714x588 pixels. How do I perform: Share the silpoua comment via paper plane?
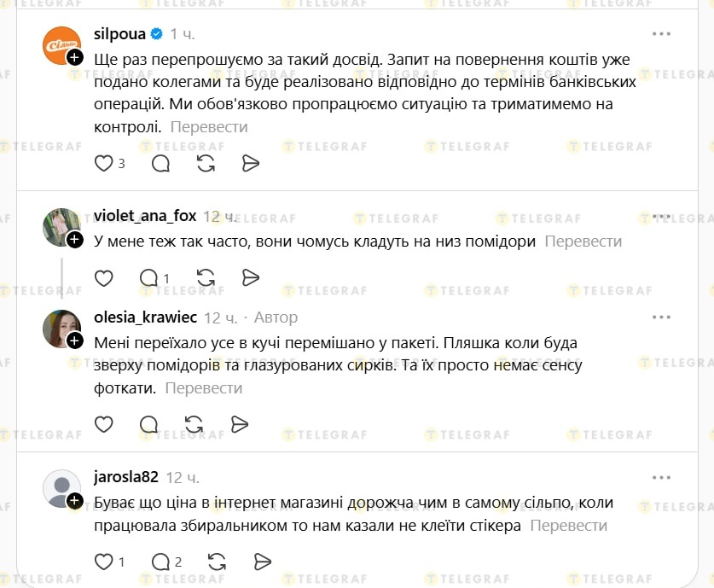click(251, 163)
